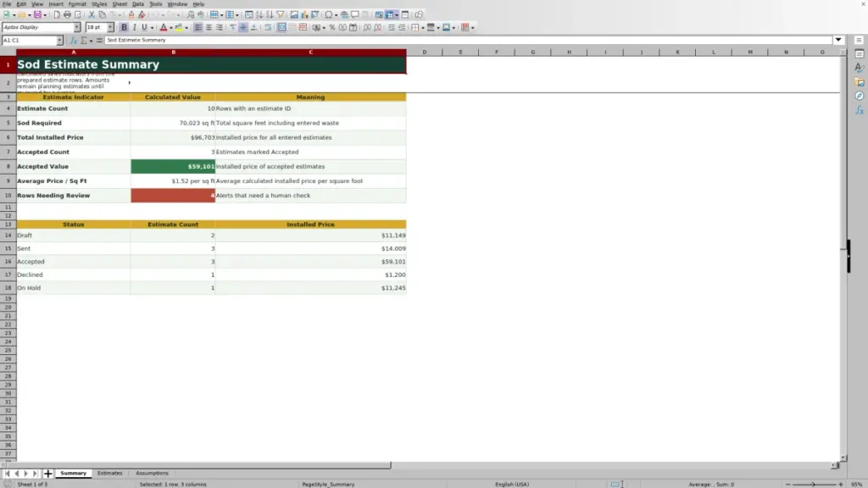Click the Insert Image icon
Screen dimensions: 868x488
(x=294, y=14)
